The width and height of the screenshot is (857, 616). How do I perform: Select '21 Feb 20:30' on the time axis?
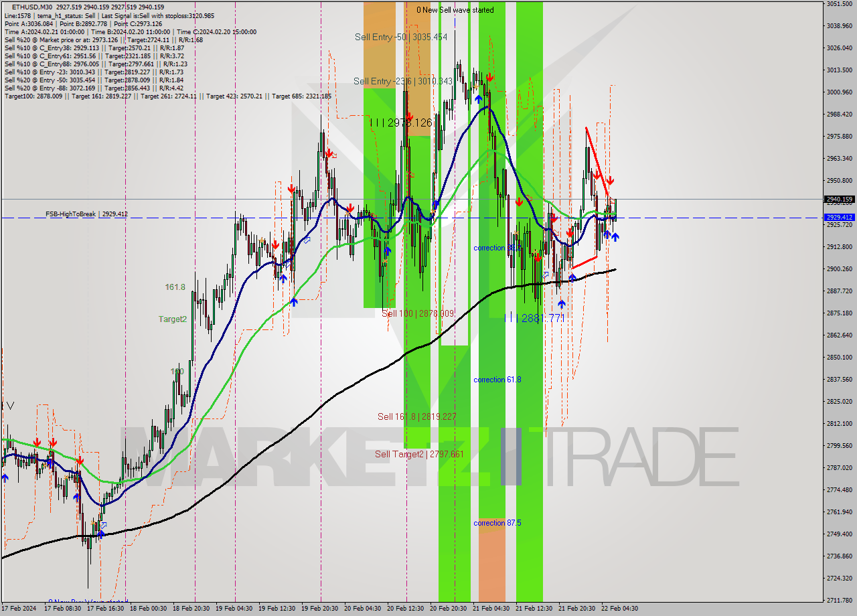576,609
